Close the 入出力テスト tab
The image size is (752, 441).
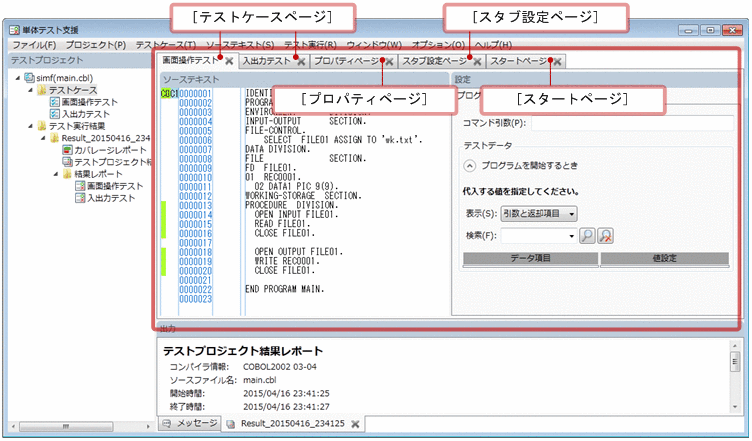click(x=301, y=62)
